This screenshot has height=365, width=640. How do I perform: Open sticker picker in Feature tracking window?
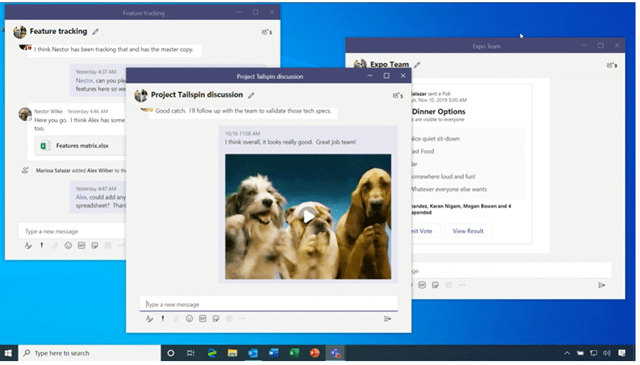coord(95,245)
